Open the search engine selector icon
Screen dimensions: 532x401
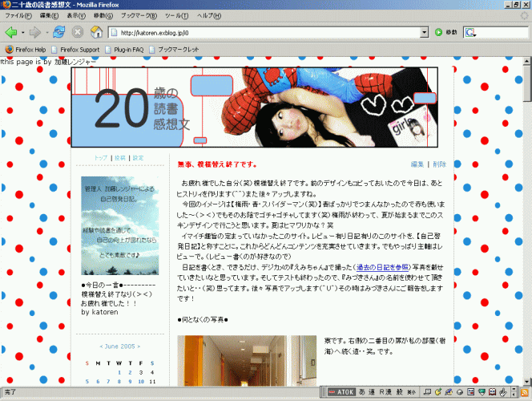click(x=470, y=33)
